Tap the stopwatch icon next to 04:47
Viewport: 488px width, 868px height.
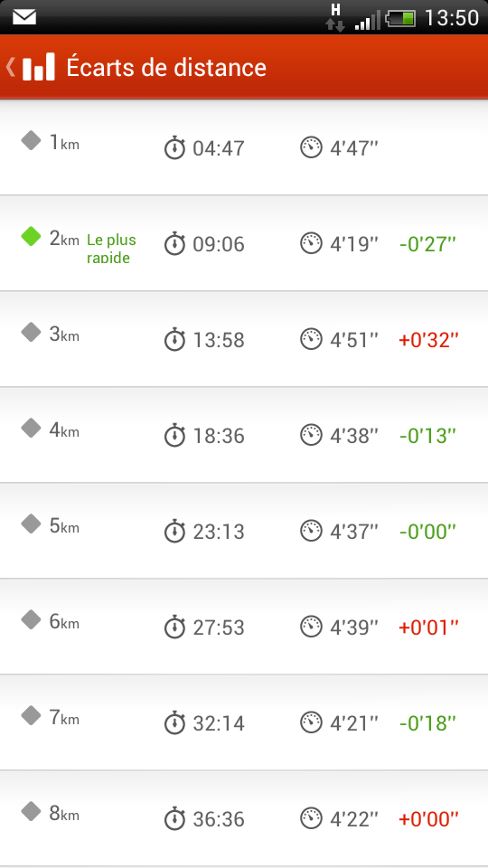point(174,148)
